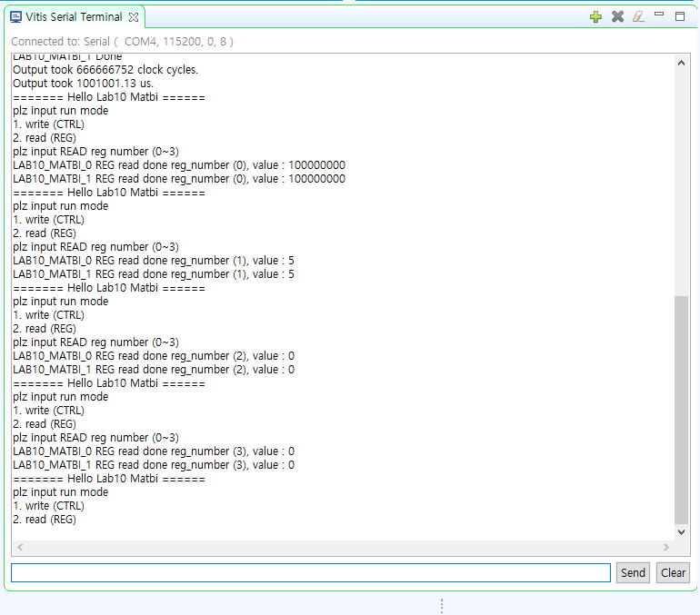Click LAB10_MATBI_1 reg_number (3) value 0 line
Viewport: 700px width, 615px height.
tap(154, 465)
